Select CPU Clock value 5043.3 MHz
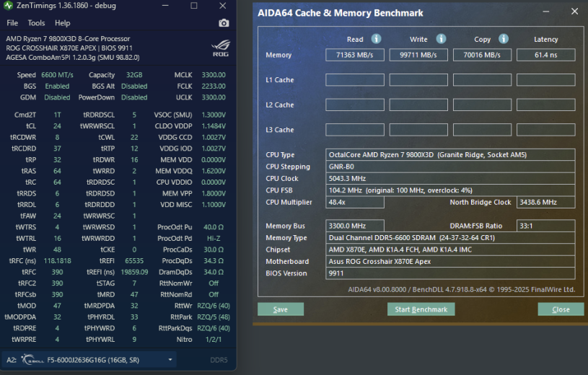Viewport: 588px width, 375px height. pyautogui.click(x=450, y=179)
